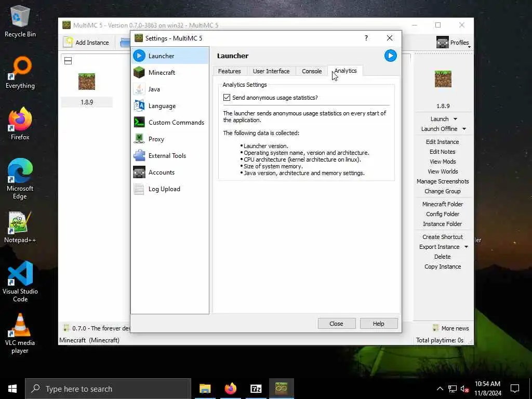Open the Language settings icon
The height and width of the screenshot is (399, 532).
[139, 105]
